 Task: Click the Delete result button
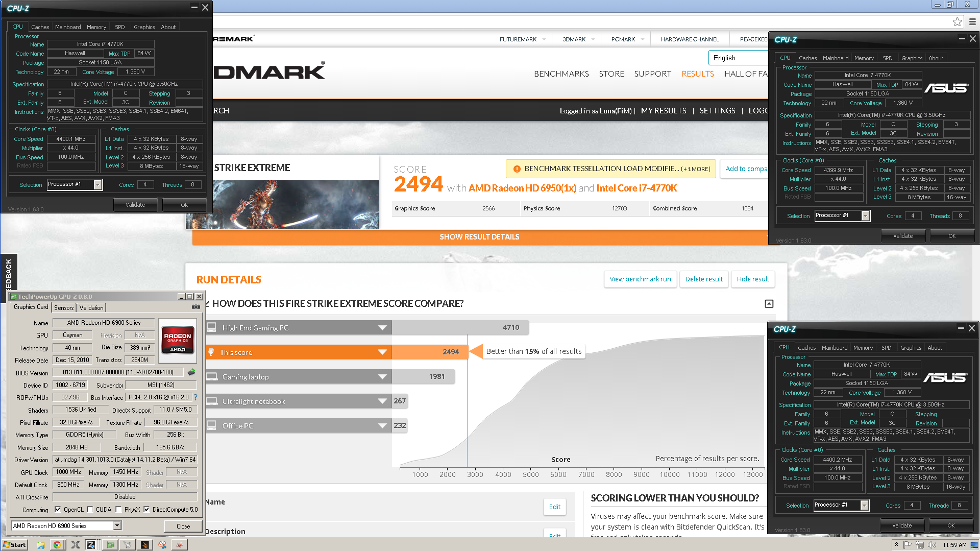(x=704, y=279)
